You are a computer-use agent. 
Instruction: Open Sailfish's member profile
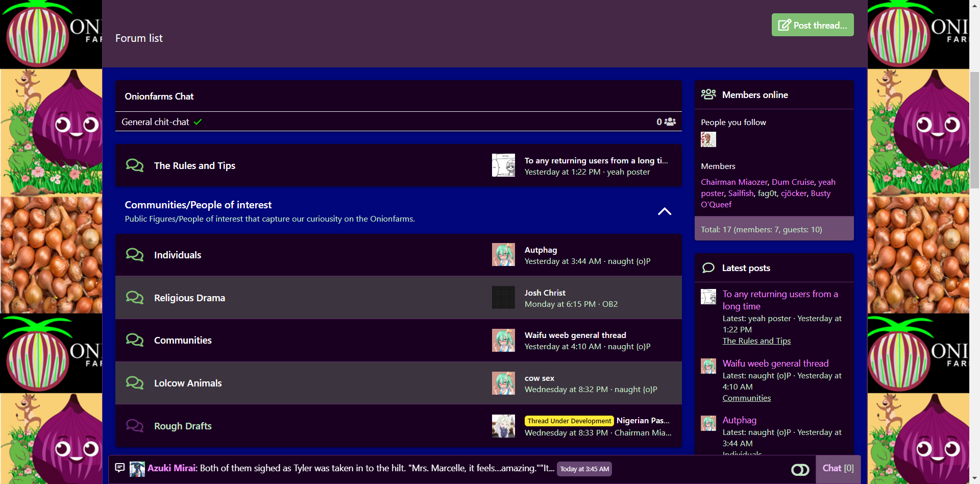pyautogui.click(x=741, y=193)
